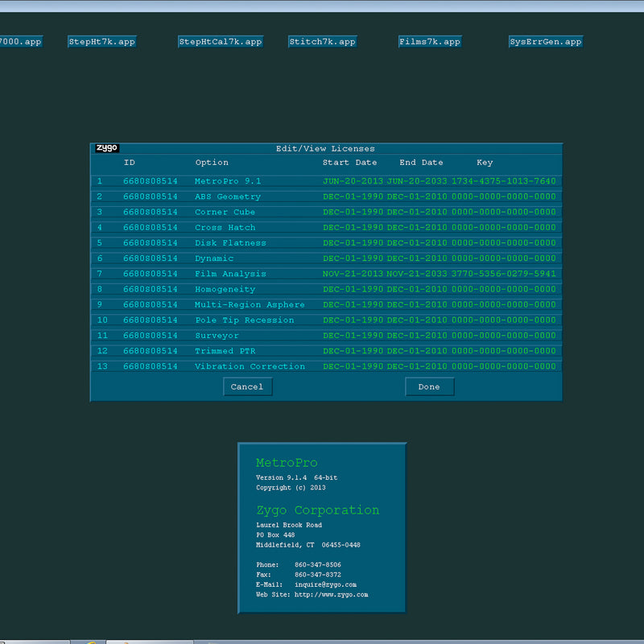Click the Edit/View Licenses title bar

point(325,149)
